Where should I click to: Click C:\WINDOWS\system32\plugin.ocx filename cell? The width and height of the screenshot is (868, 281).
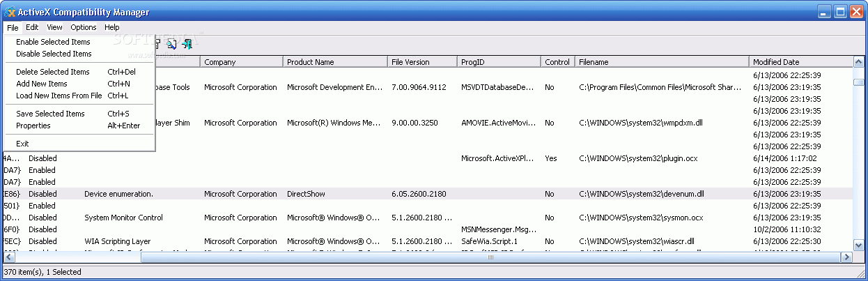(x=637, y=158)
